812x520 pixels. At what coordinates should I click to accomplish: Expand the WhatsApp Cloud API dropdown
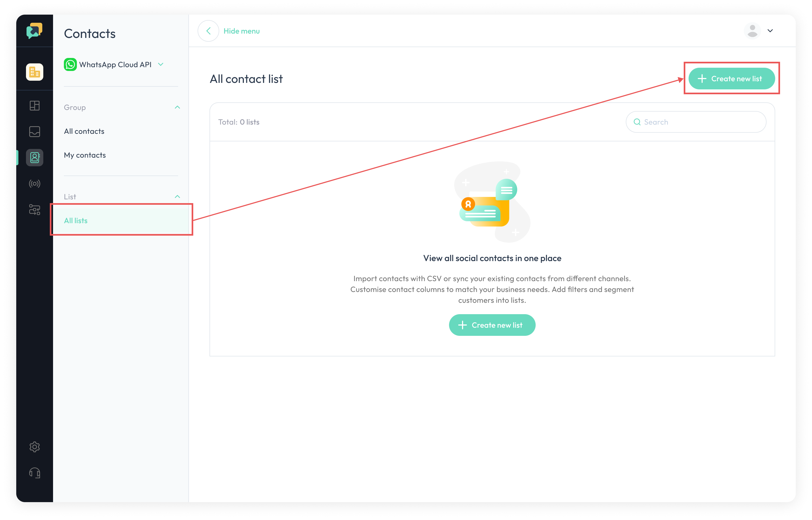coord(162,64)
